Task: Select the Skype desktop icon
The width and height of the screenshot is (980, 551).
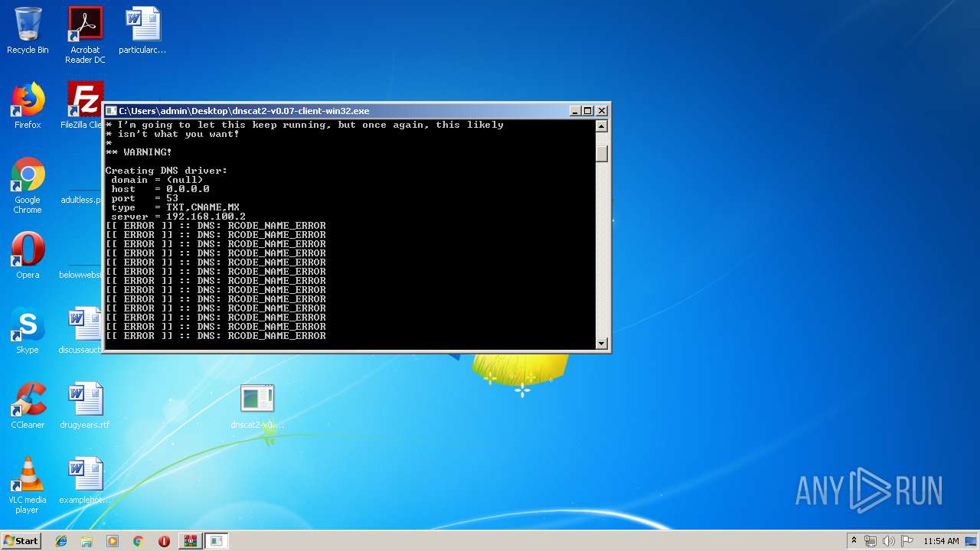Action: 28,331
